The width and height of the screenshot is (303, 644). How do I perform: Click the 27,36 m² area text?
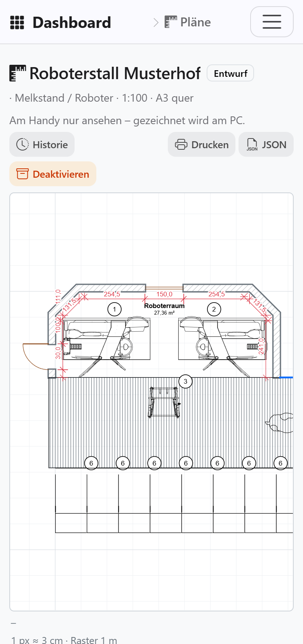tap(164, 313)
